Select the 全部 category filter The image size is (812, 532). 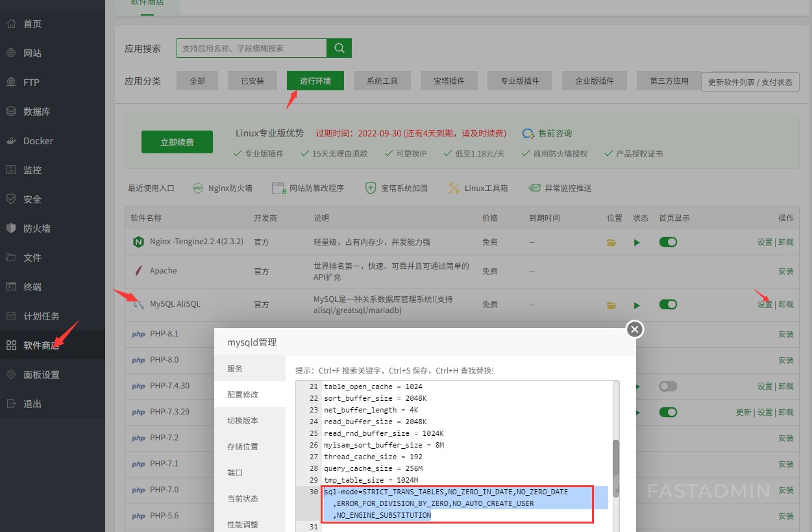click(x=197, y=81)
